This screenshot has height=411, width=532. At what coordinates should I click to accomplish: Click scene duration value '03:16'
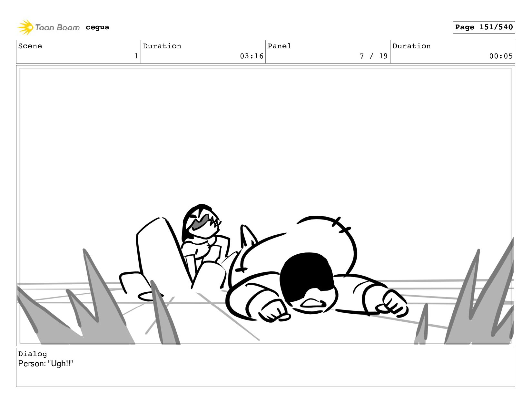coord(251,56)
